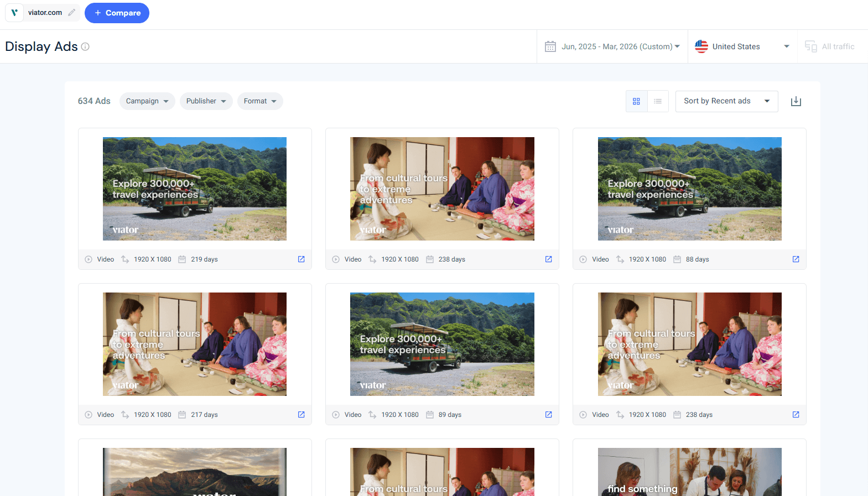Click the video play icon in the 217 days card
This screenshot has height=496, width=868.
89,415
